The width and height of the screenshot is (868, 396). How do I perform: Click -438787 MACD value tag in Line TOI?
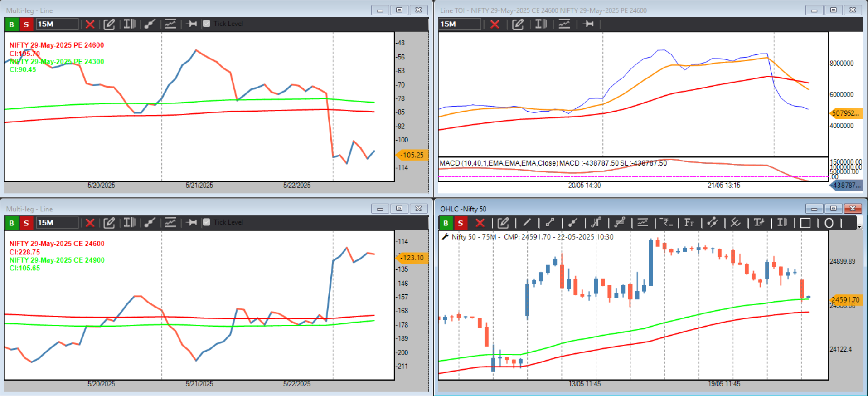pyautogui.click(x=846, y=185)
